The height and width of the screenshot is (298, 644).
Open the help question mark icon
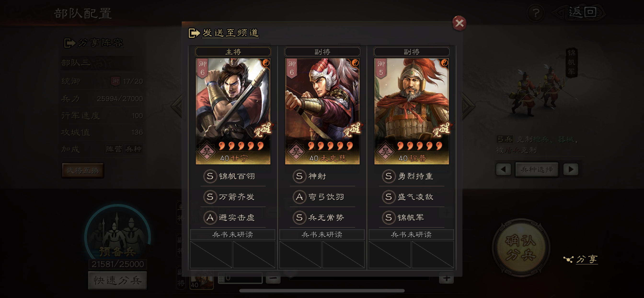point(535,13)
